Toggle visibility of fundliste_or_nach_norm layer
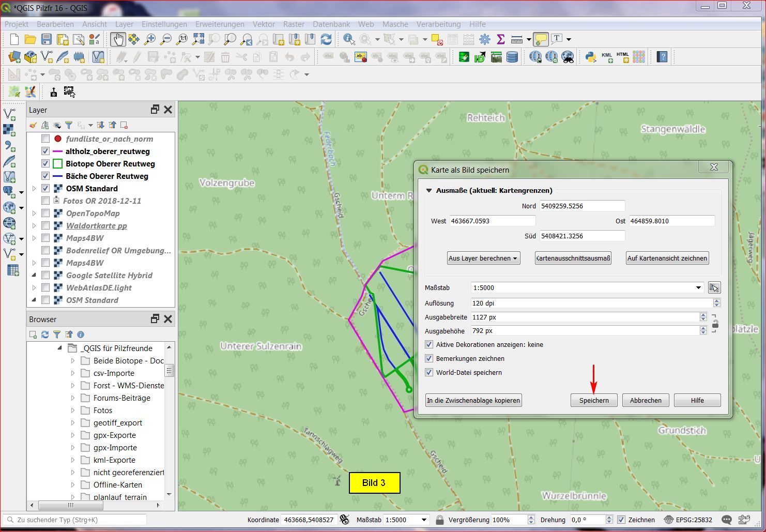Screen dimensions: 766x532 click(45, 139)
